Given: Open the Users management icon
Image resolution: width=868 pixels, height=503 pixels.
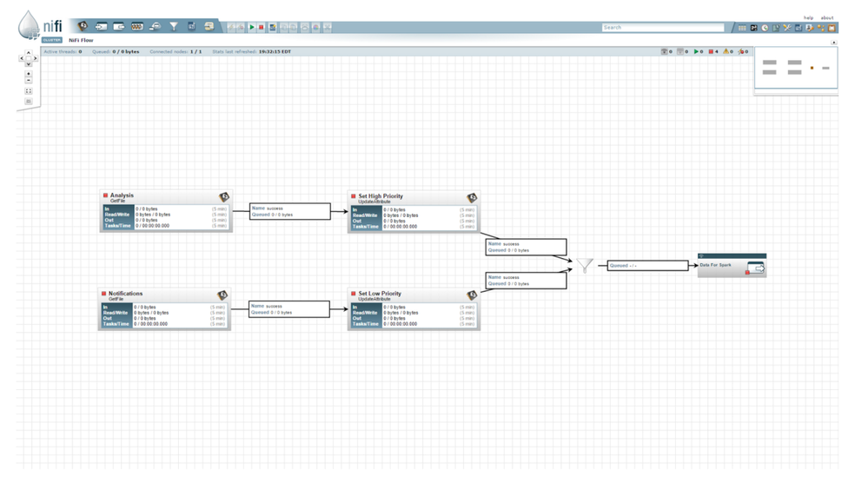Looking at the screenshot, I should point(809,28).
